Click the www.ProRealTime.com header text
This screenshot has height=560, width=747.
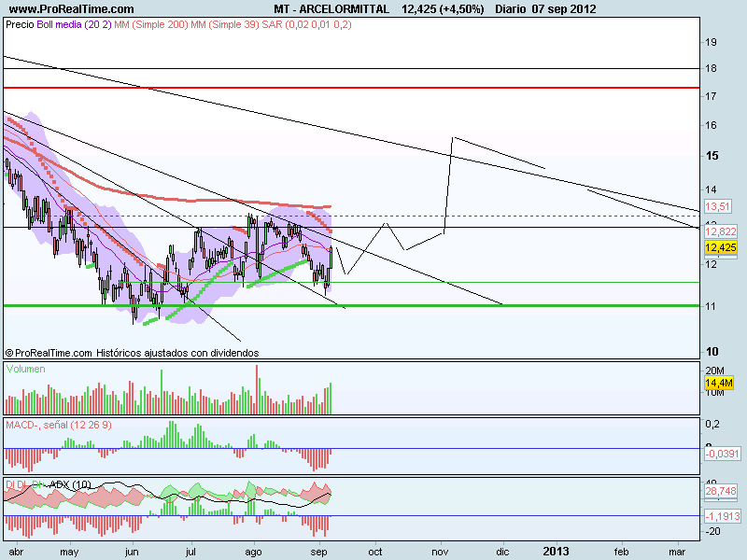point(72,8)
